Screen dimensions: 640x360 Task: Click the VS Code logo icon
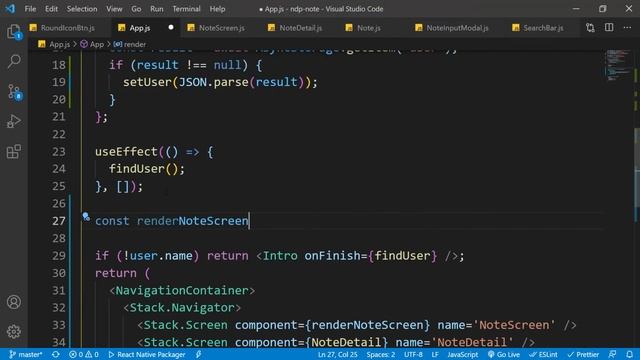tap(10, 9)
